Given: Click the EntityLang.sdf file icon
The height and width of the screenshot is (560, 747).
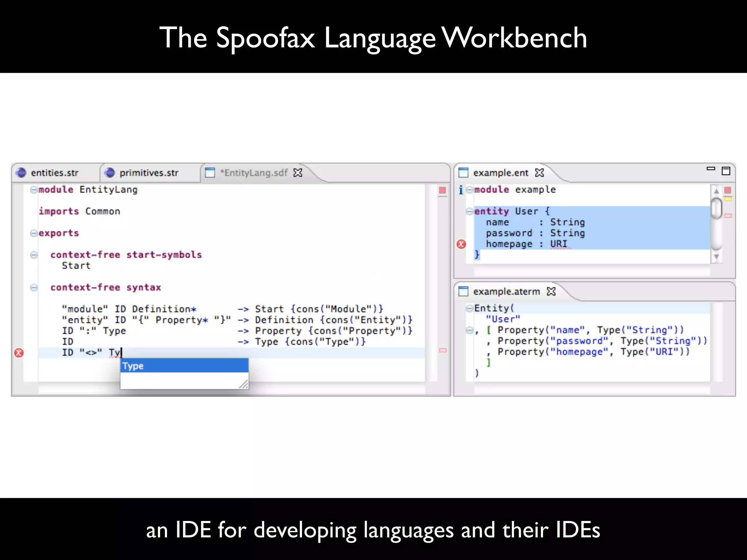Looking at the screenshot, I should (x=210, y=173).
